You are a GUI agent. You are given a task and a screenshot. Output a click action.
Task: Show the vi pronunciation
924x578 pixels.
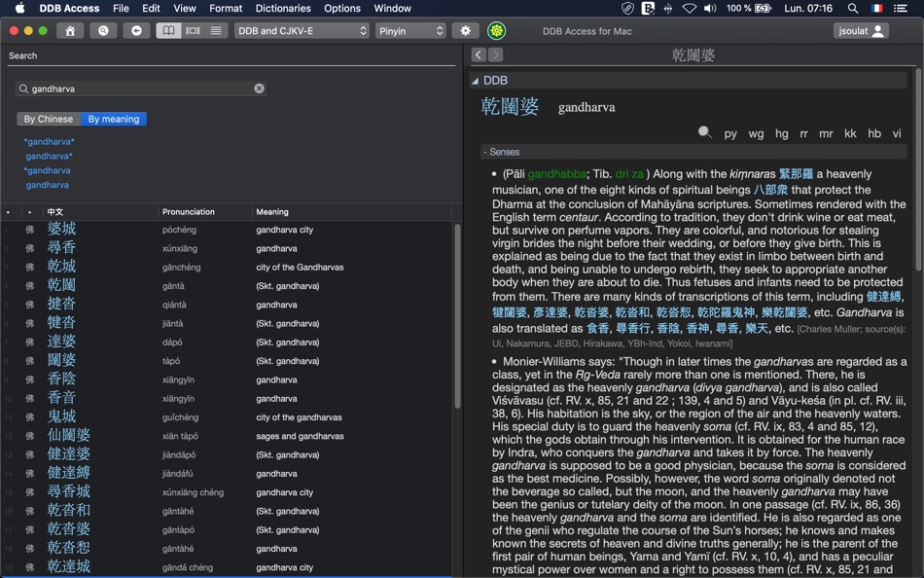(897, 134)
